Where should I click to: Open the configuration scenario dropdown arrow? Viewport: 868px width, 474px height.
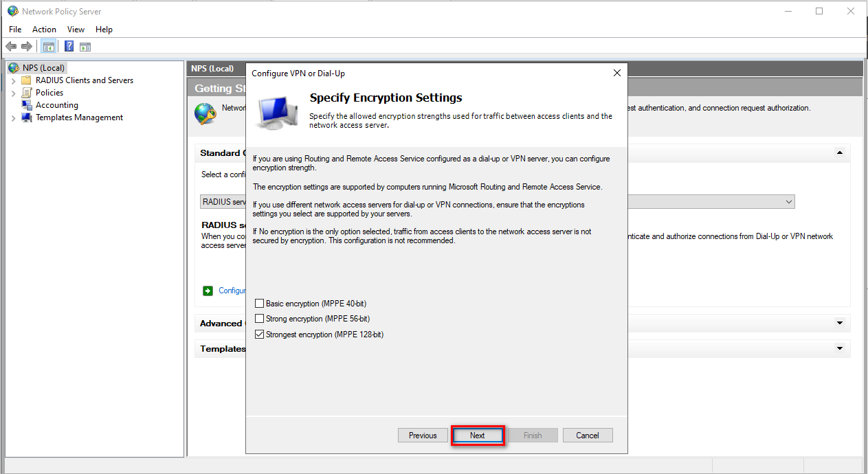[x=788, y=202]
